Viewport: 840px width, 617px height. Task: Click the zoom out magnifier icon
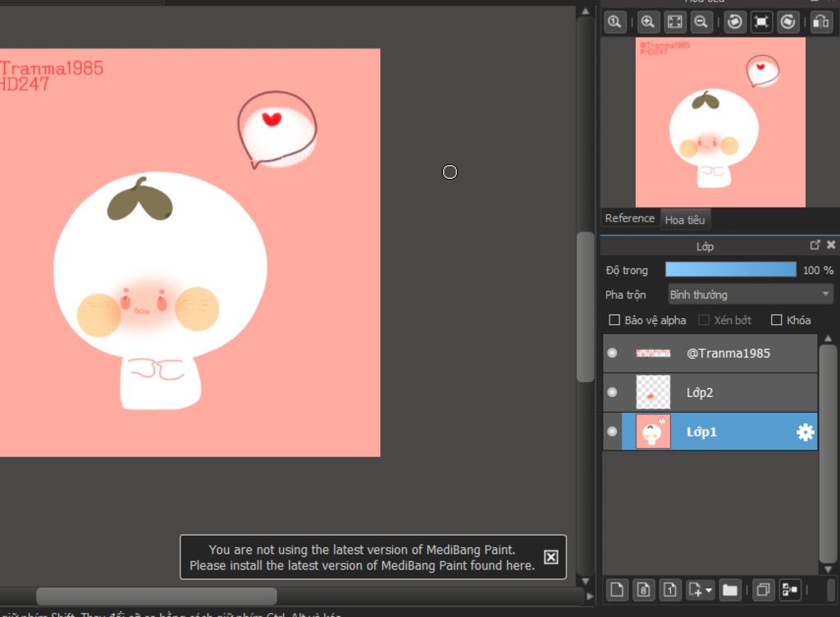click(701, 22)
